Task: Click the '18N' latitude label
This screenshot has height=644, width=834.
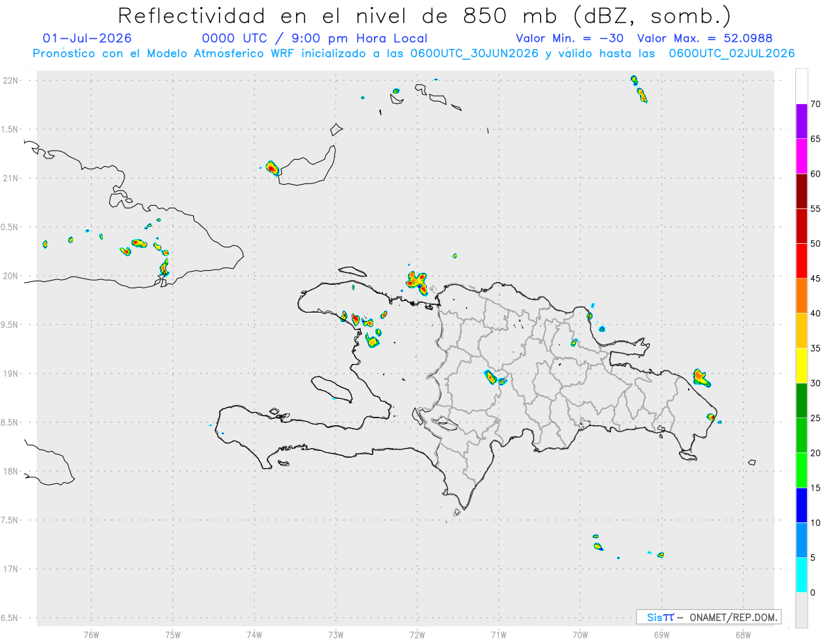Action: (x=11, y=471)
